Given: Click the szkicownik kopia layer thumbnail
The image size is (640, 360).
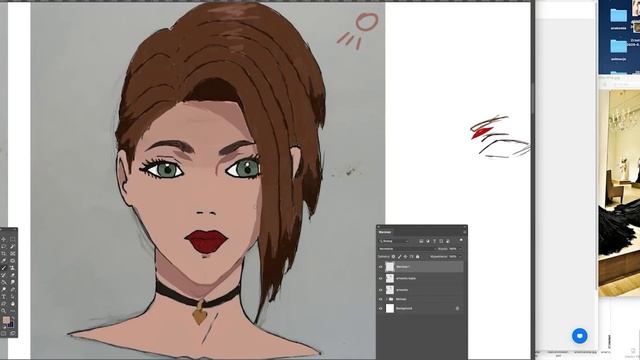Looking at the screenshot, I should point(390,278).
